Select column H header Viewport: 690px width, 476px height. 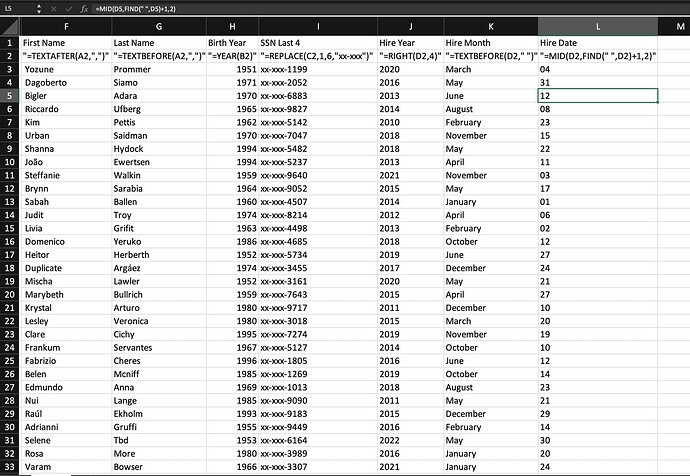pos(232,27)
